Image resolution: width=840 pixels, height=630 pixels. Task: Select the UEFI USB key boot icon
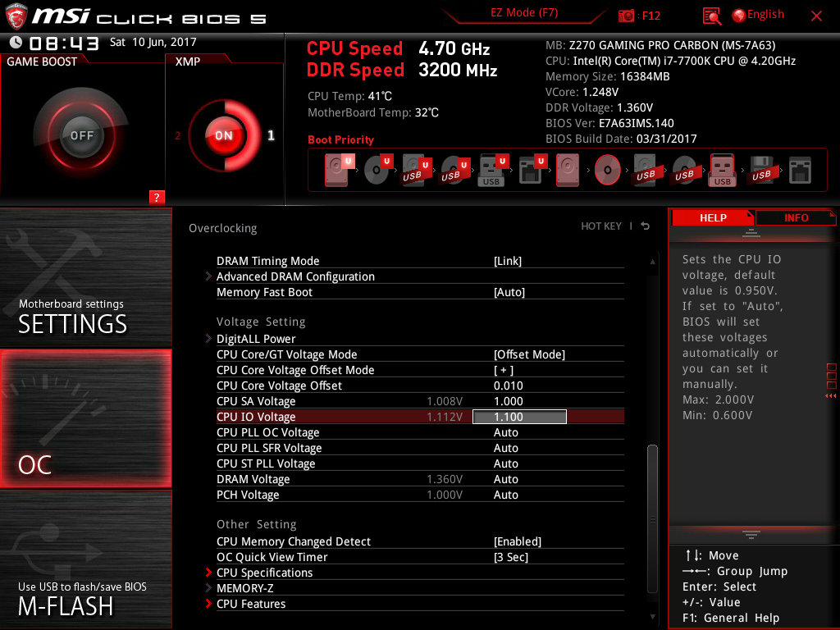tap(492, 171)
